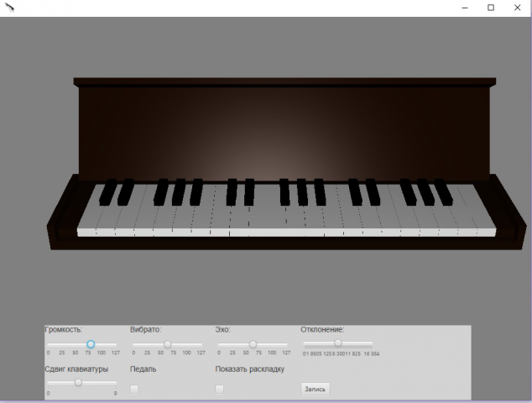Click the 100 tick on the Вибрато slider
532x403 pixels.
pos(186,353)
